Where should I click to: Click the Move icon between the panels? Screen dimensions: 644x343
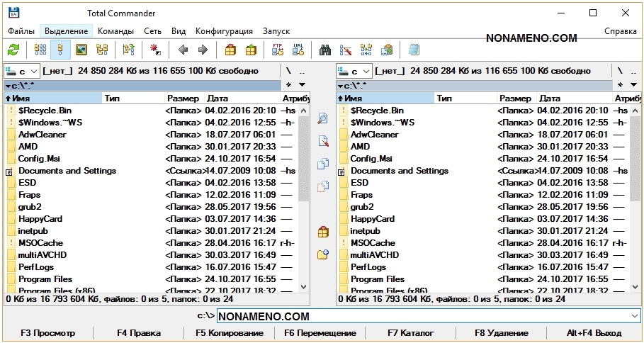coord(323,186)
